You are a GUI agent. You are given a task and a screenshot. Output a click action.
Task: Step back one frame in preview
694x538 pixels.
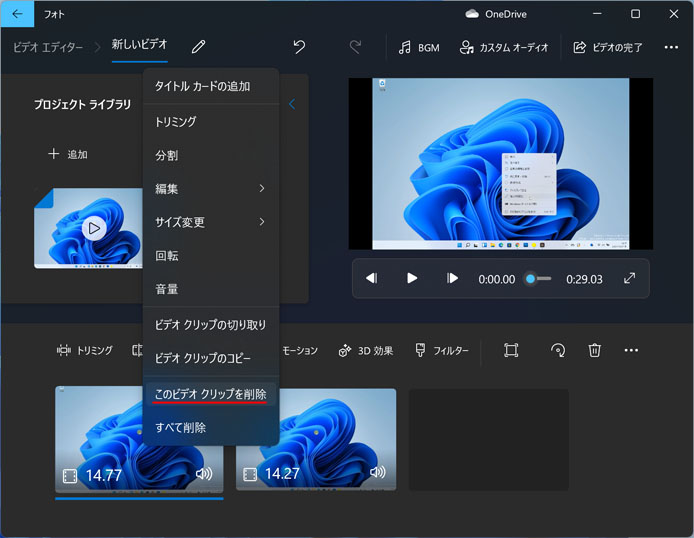click(371, 278)
